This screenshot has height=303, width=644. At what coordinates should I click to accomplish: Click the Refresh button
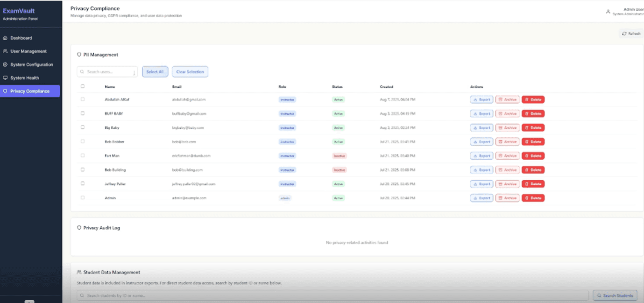click(x=631, y=34)
